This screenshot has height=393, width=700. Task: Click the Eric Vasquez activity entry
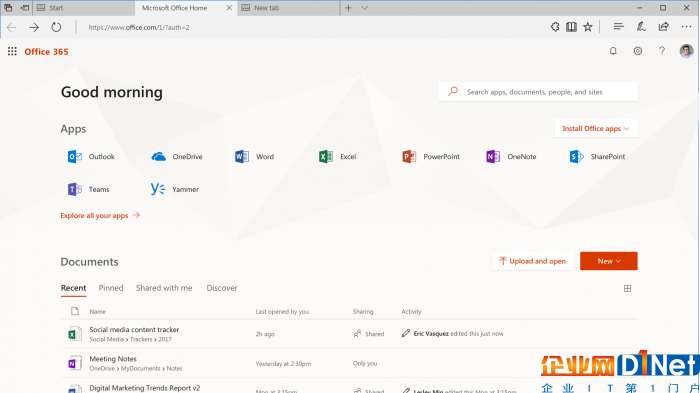coord(453,334)
